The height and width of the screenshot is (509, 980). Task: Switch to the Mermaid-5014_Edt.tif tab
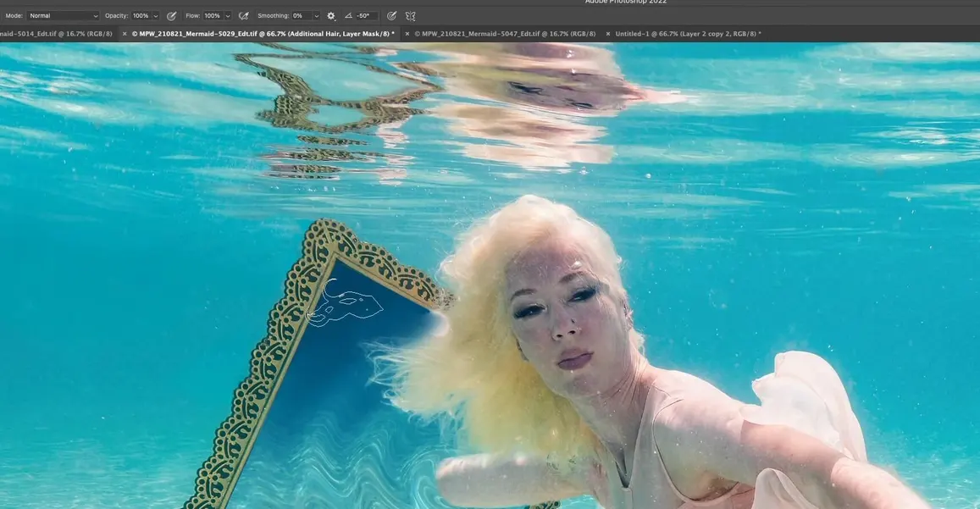(x=56, y=34)
